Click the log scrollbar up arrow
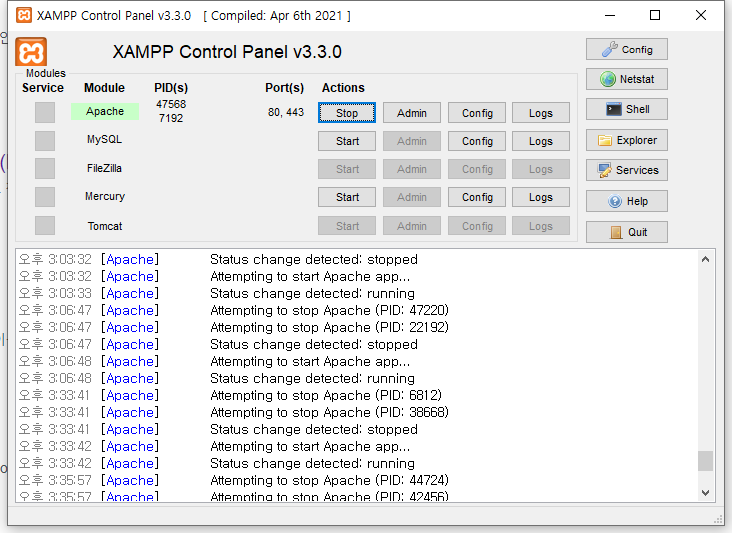The height and width of the screenshot is (533, 732). tap(705, 259)
